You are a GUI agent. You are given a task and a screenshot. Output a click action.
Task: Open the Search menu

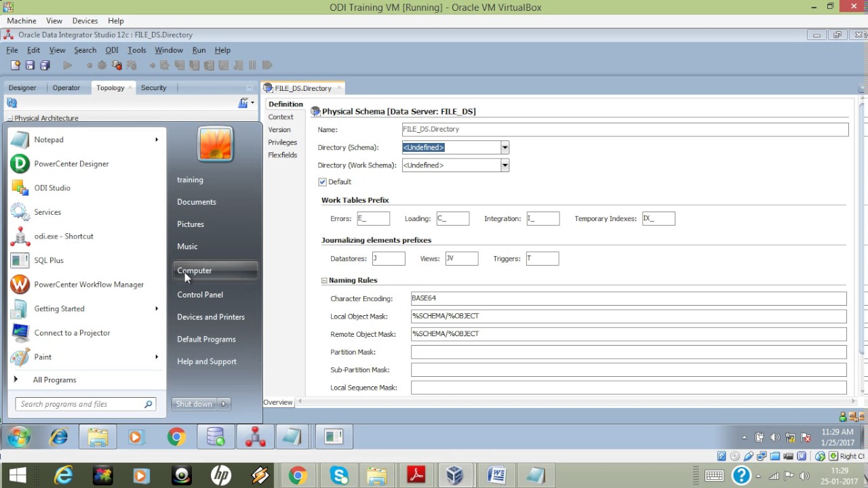click(x=85, y=50)
